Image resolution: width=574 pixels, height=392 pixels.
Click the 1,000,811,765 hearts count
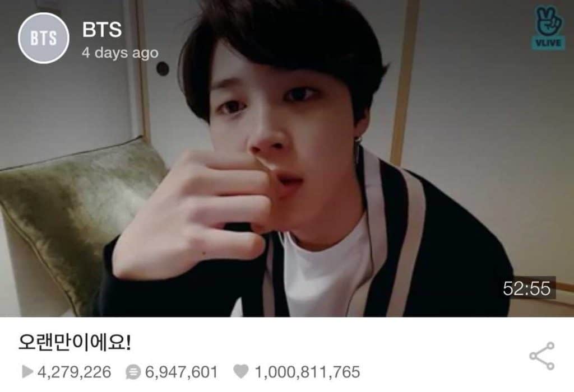[307, 372]
